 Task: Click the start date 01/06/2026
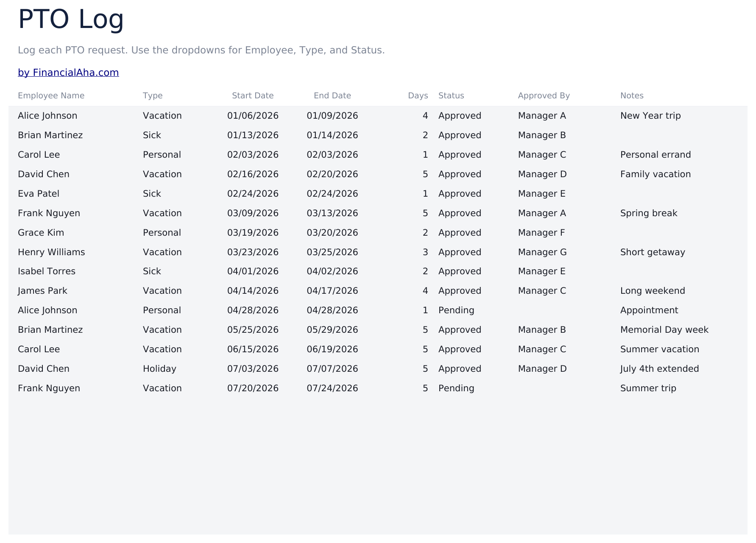[x=253, y=116]
